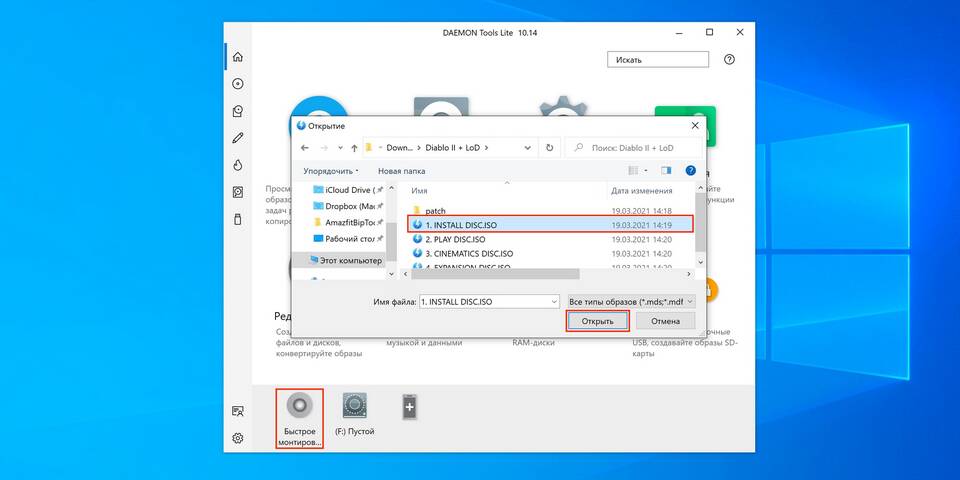Viewport: 960px width, 480px height.
Task: Select 1. INSTALL DISC.ISO file
Action: pos(550,225)
